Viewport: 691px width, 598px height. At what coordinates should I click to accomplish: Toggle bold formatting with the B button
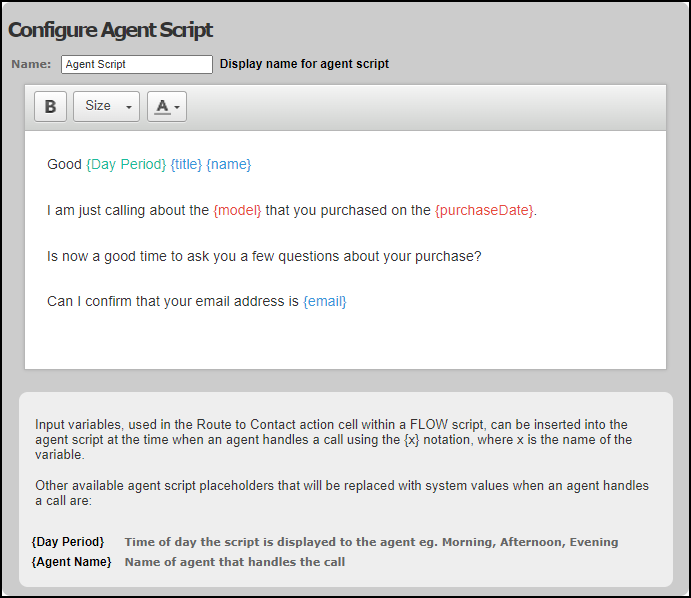tap(50, 106)
